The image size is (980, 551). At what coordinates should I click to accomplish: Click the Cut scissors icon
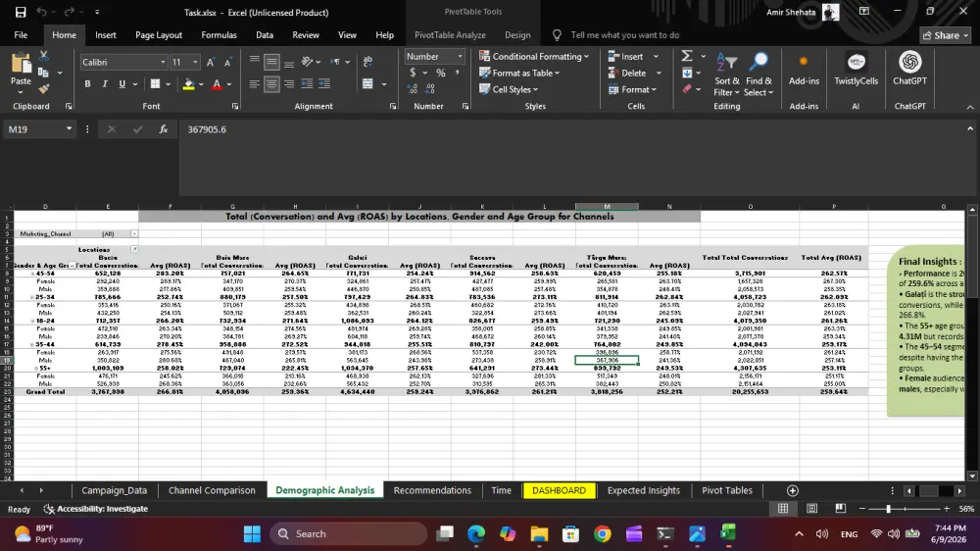tap(43, 56)
